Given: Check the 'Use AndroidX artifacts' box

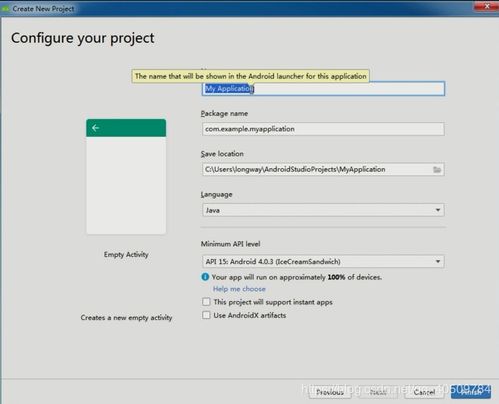Looking at the screenshot, I should point(206,315).
